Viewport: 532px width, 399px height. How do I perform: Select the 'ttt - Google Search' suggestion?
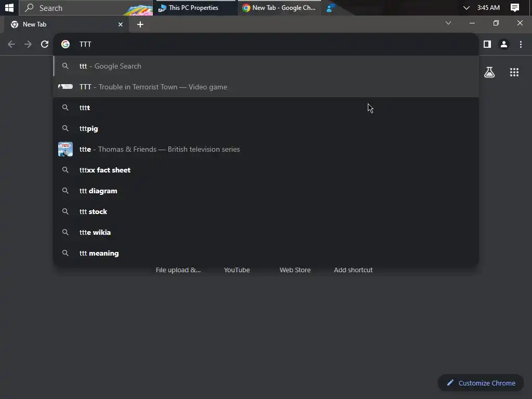point(266,66)
